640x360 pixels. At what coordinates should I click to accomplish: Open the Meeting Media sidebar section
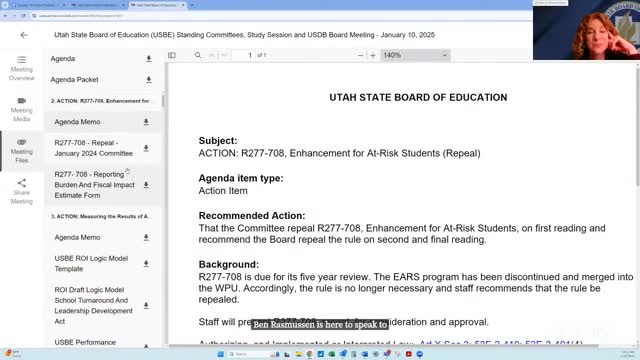[22, 109]
